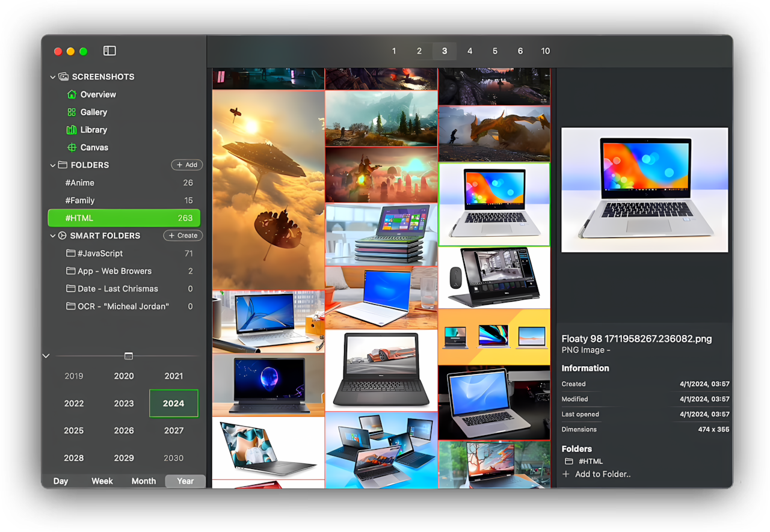Collapse the FOLDERS section
Screen dimensions: 770x532
(x=53, y=165)
